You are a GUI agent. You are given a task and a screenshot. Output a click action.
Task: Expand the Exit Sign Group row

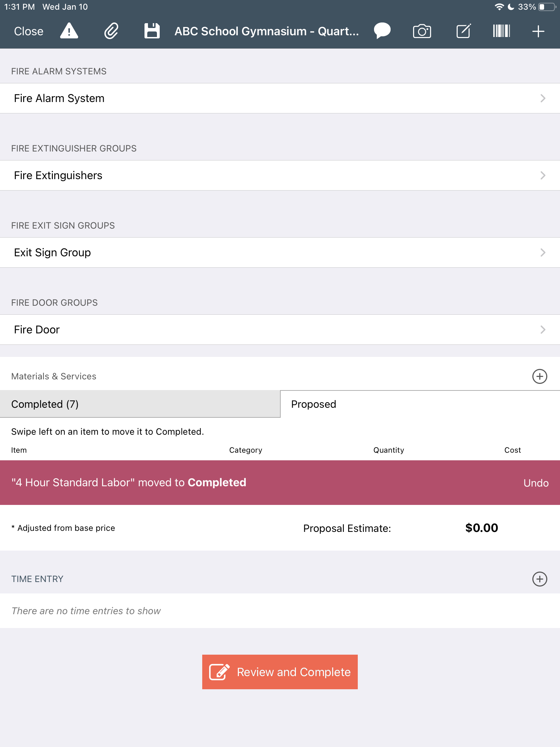pos(280,252)
